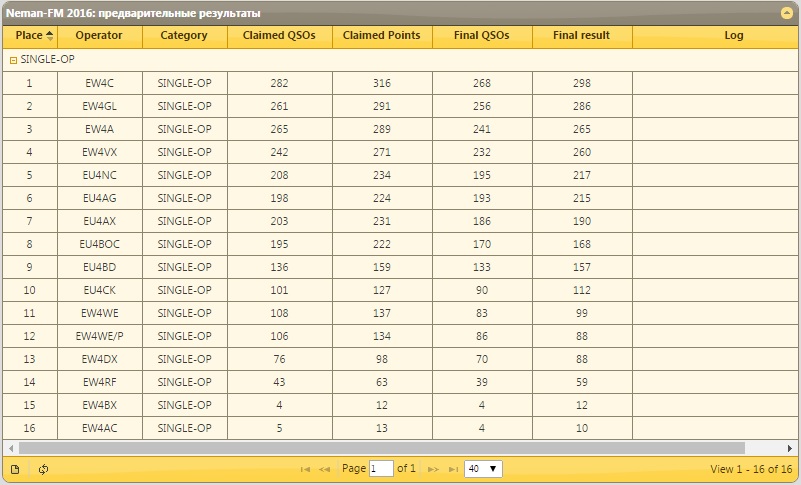Image resolution: width=801 pixels, height=485 pixels.
Task: Open the rows-per-page dropdown showing 40
Action: [483, 469]
